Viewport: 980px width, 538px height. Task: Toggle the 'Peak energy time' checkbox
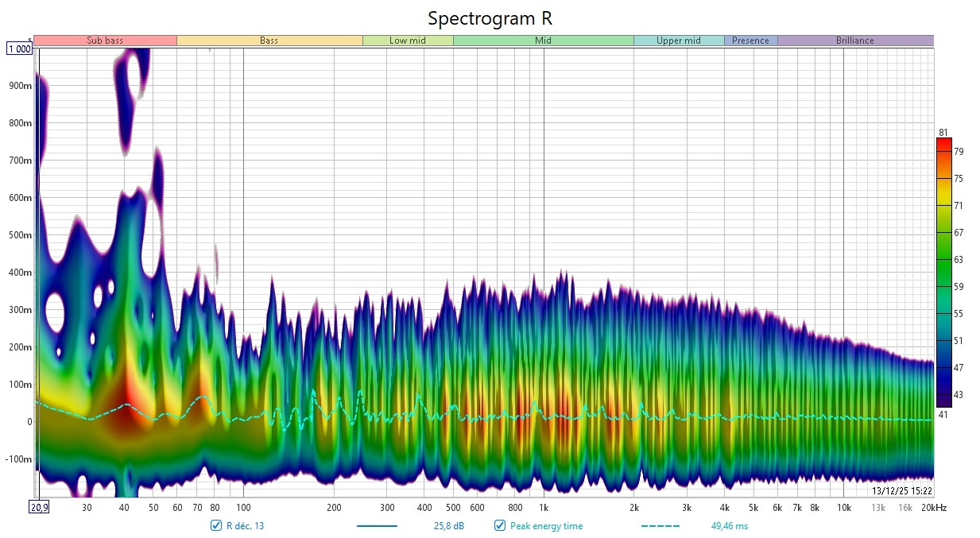click(x=500, y=525)
